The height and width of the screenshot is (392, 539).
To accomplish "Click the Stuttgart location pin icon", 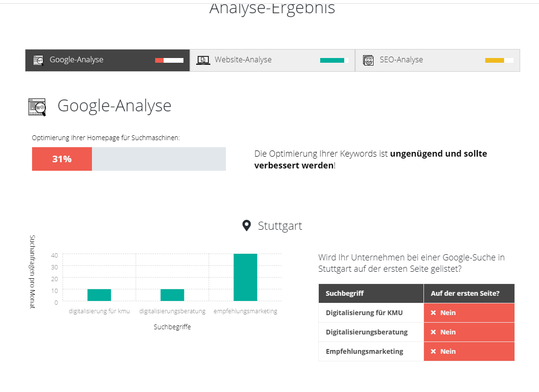I will [246, 225].
